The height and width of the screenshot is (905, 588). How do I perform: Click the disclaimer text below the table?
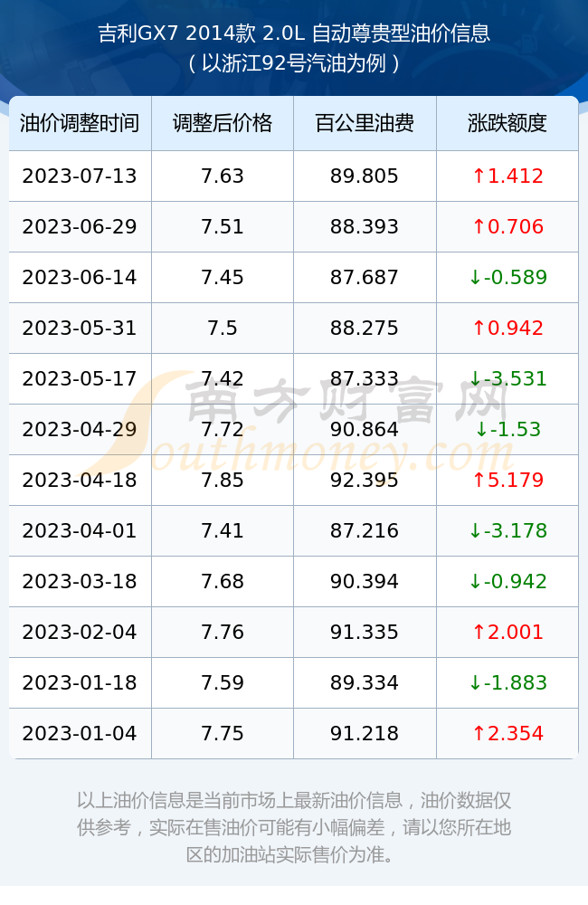[294, 827]
